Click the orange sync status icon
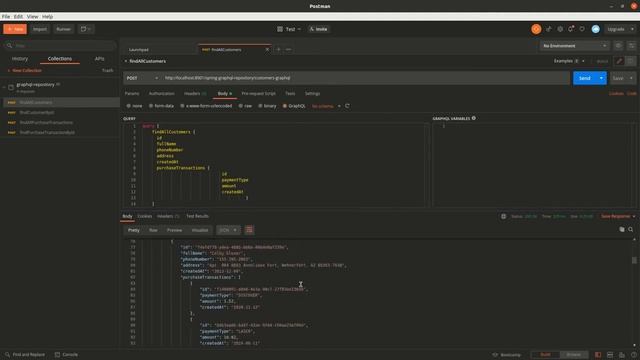 [536, 29]
